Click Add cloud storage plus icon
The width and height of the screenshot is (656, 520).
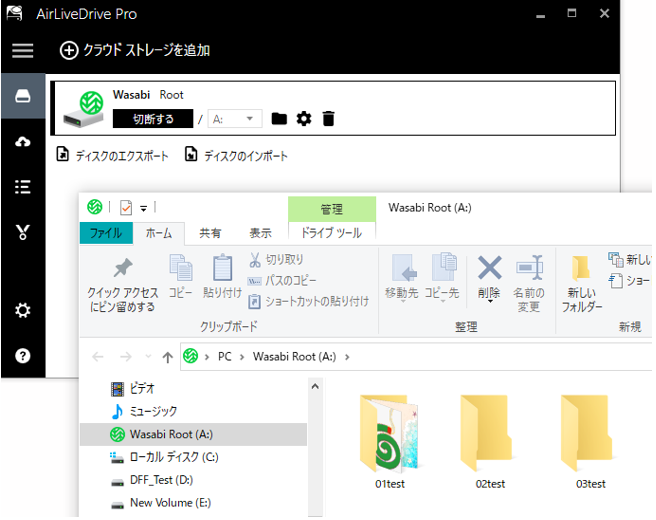69,51
